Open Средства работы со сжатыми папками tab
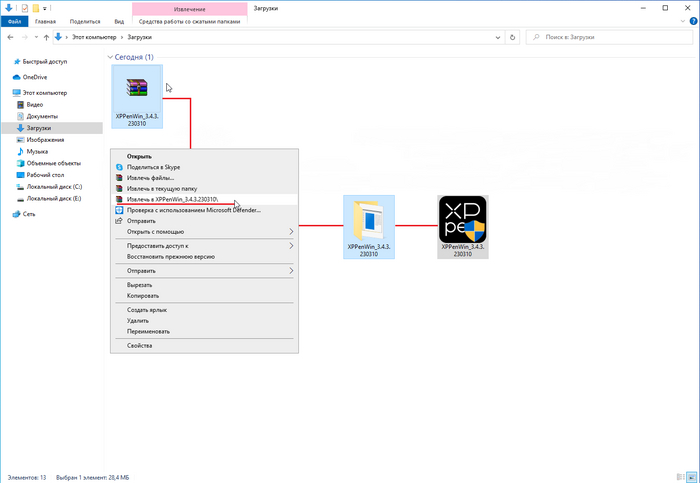Image resolution: width=700 pixels, height=483 pixels. pos(189,21)
